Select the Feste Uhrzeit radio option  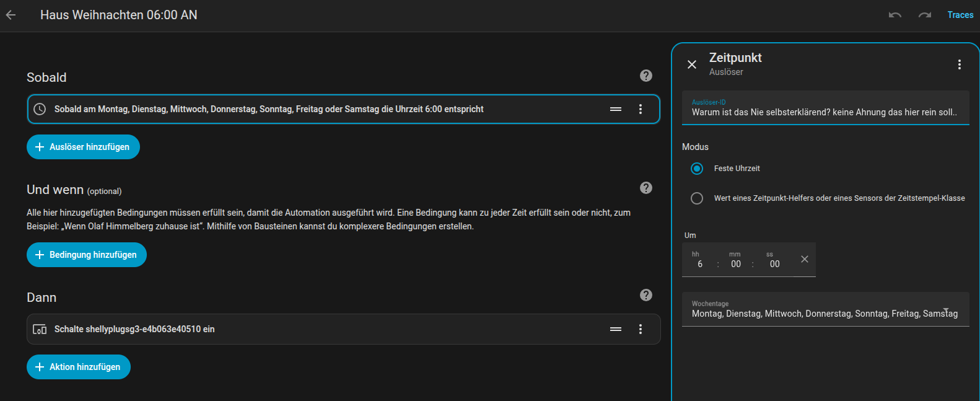point(697,169)
